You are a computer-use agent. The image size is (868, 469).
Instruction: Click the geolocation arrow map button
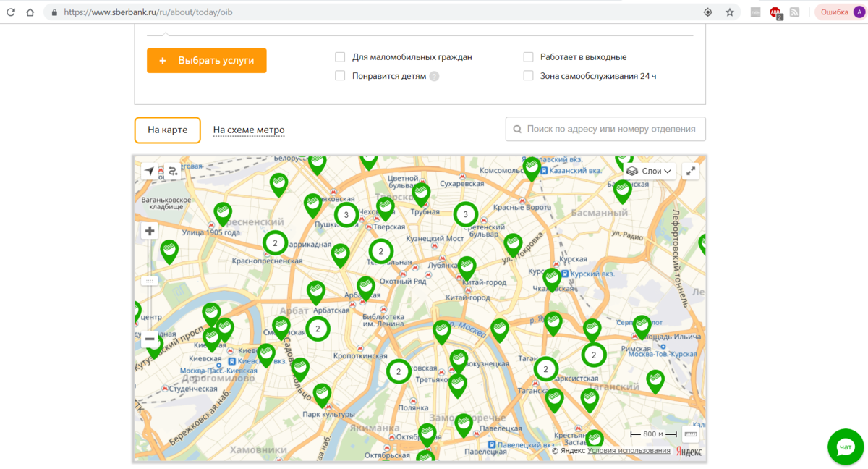point(150,172)
